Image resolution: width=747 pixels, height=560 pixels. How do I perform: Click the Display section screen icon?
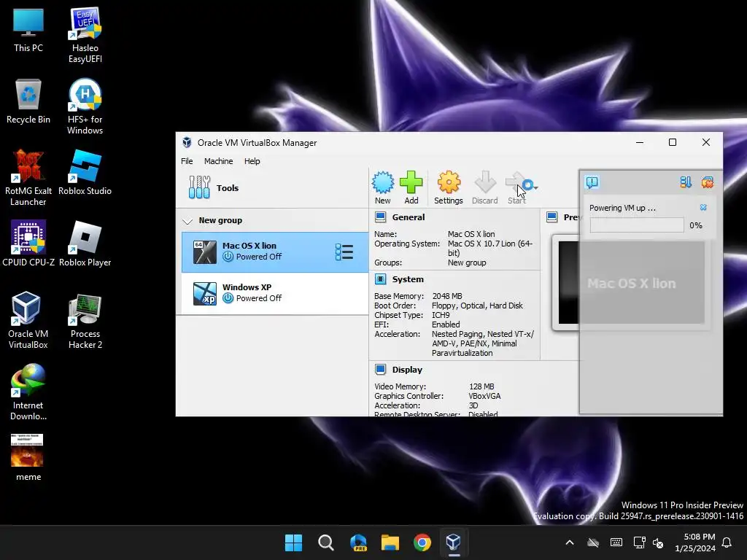click(380, 370)
